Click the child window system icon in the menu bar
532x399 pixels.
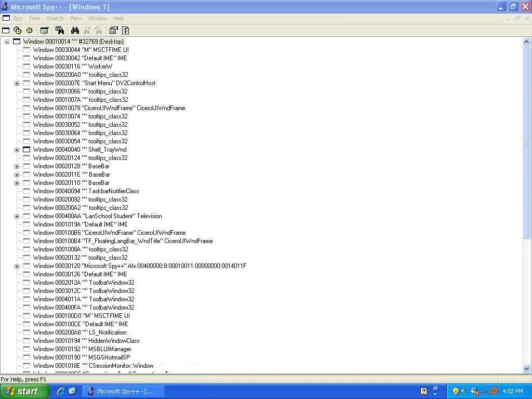click(x=6, y=18)
